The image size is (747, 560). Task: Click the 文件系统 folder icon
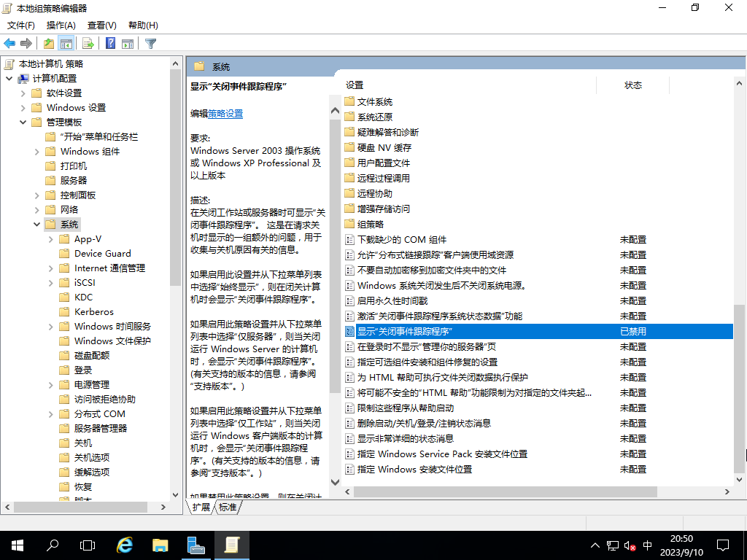[x=349, y=101]
